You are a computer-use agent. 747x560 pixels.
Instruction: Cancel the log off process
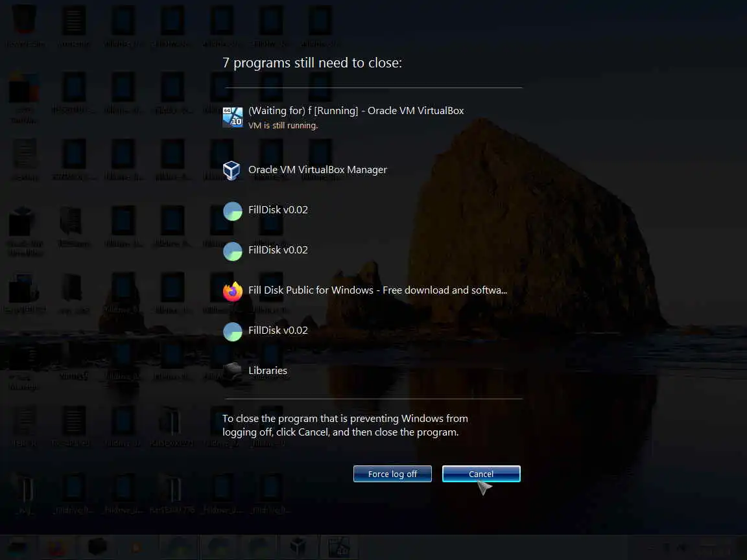pos(481,474)
